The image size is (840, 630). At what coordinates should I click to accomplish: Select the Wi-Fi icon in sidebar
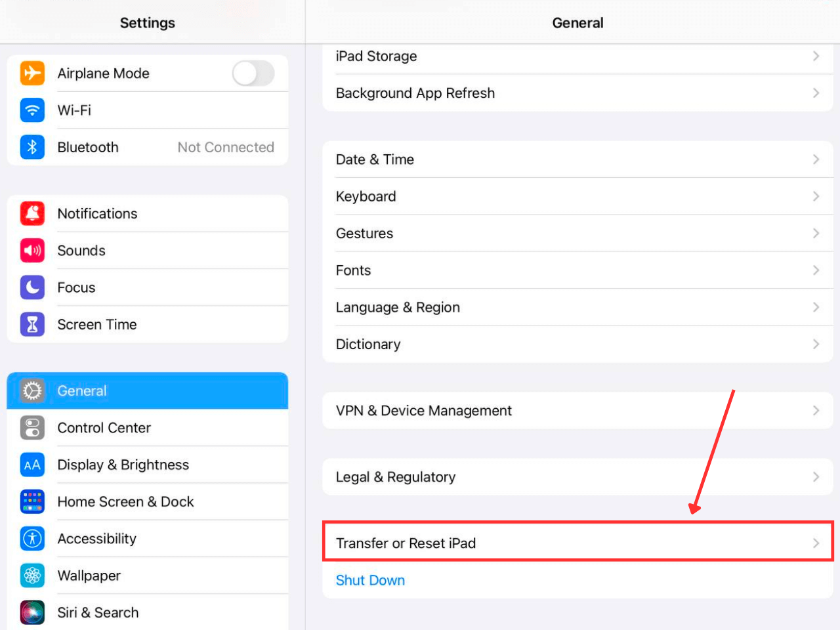[x=32, y=110]
